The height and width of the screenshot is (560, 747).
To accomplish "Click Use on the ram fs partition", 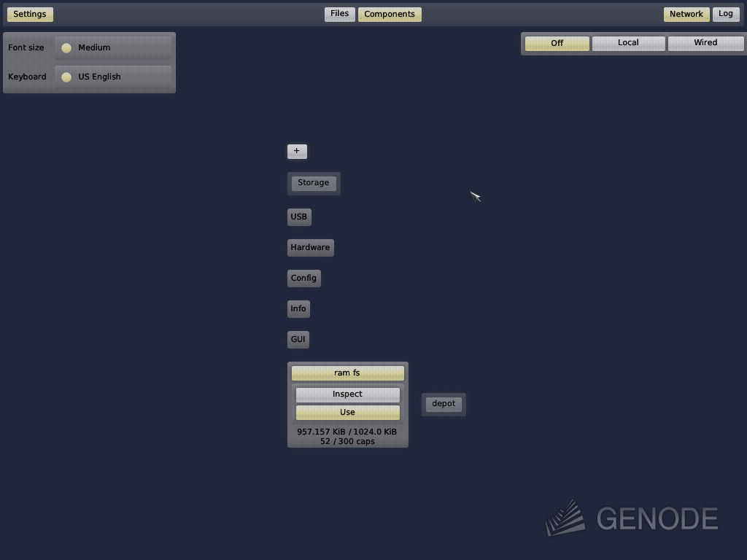I will coord(347,411).
